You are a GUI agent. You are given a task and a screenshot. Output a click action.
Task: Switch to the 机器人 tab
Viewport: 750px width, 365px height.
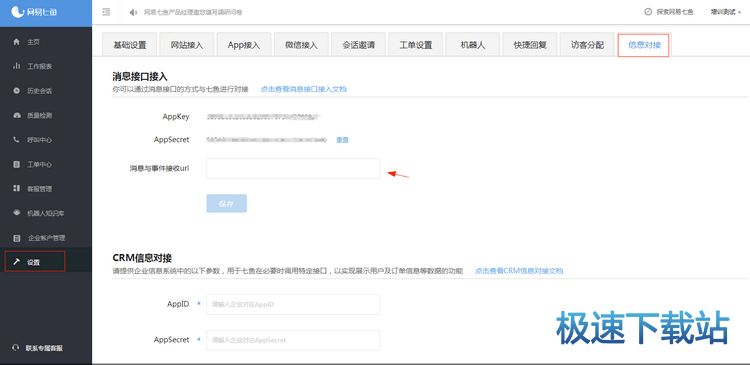tap(473, 45)
